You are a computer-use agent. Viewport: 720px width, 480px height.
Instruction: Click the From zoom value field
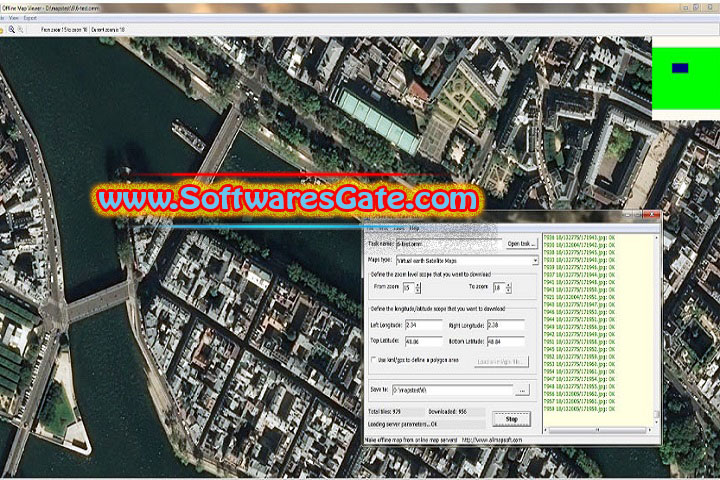pos(408,288)
